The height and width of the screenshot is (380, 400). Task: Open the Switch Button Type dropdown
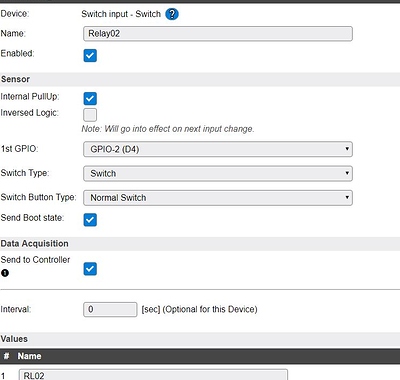click(218, 198)
